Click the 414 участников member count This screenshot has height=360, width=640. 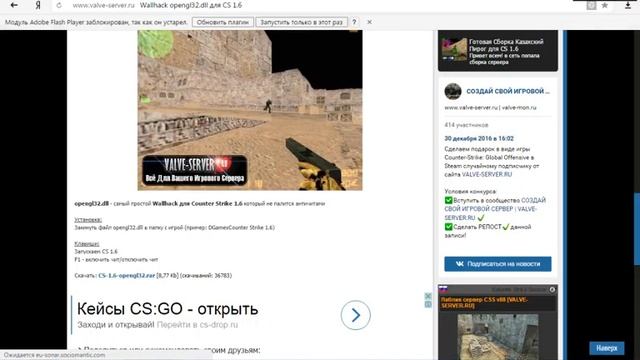466,125
